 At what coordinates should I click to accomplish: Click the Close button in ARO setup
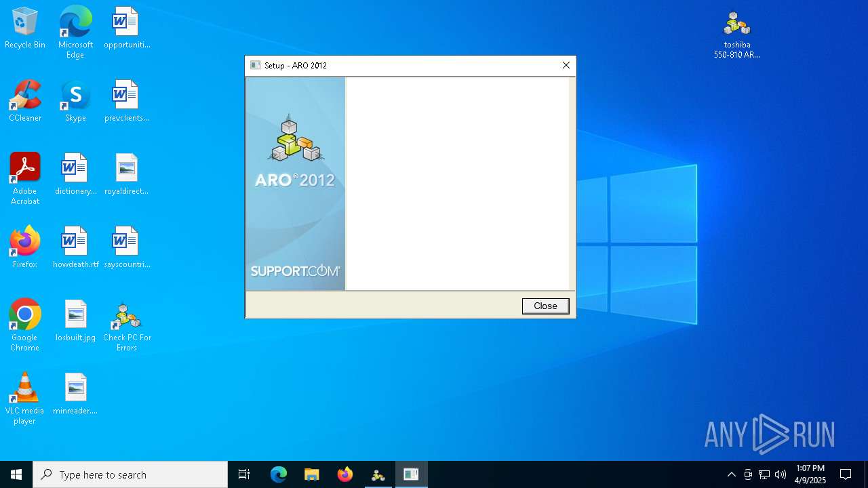tap(545, 306)
